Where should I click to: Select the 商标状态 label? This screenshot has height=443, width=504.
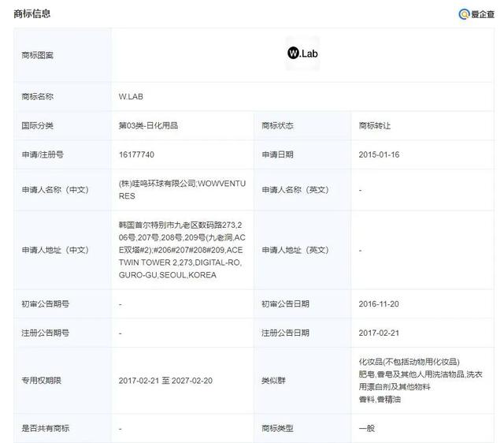click(x=277, y=125)
